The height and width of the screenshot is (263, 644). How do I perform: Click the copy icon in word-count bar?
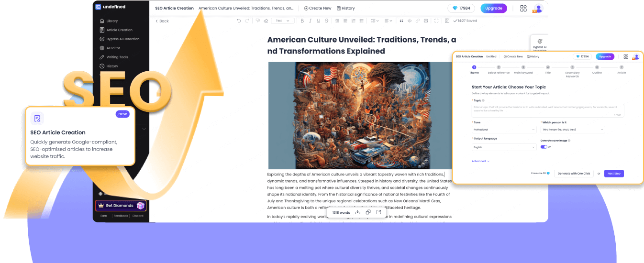[368, 212]
